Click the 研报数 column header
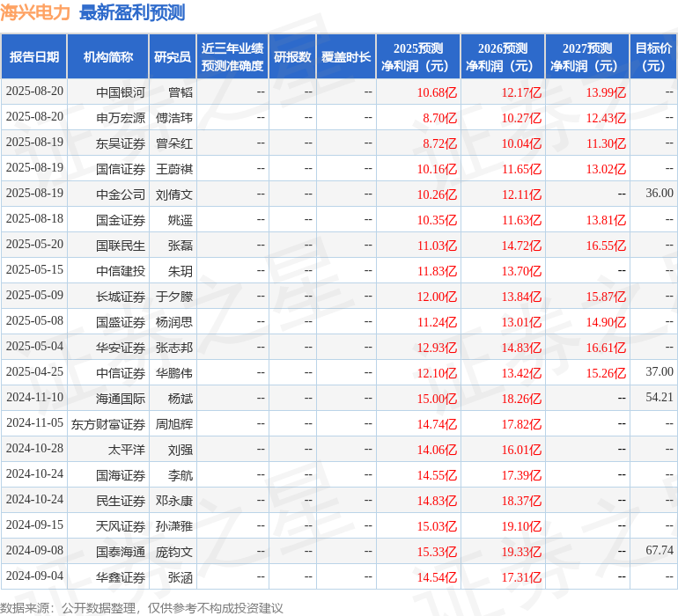Viewport: 678px width, 616px height. tap(292, 56)
